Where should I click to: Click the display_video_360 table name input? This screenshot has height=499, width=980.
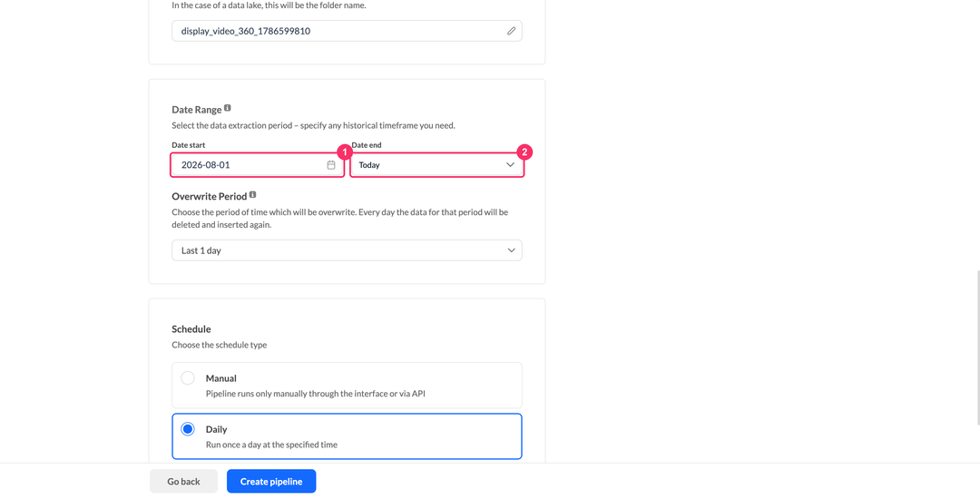[x=347, y=31]
